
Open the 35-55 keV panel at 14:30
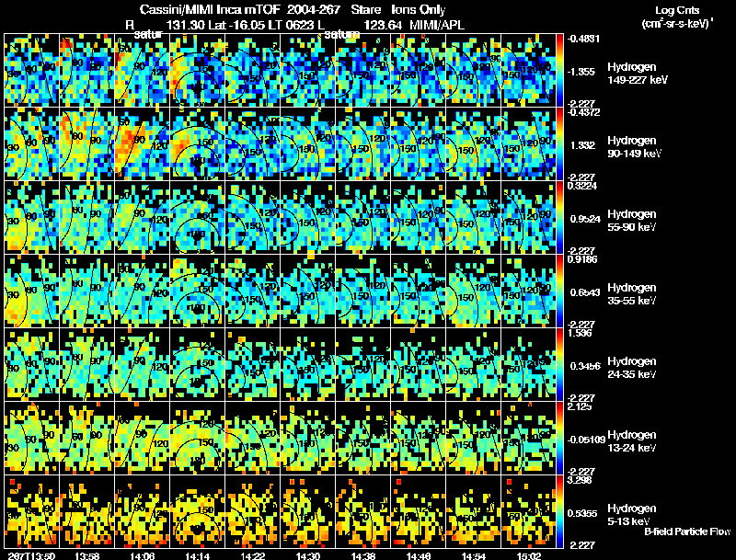[x=308, y=291]
